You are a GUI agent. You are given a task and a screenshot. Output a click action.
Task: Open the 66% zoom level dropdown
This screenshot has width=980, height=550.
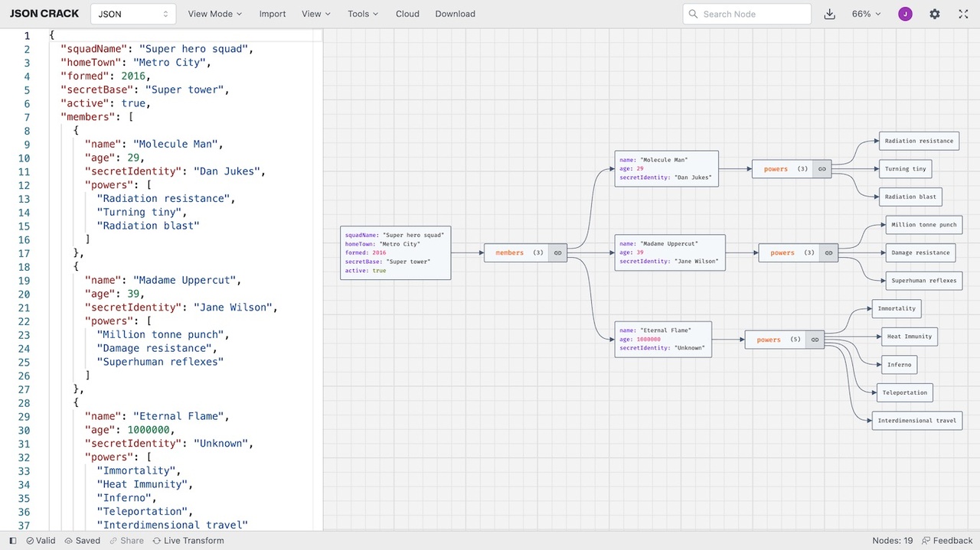(x=865, y=14)
